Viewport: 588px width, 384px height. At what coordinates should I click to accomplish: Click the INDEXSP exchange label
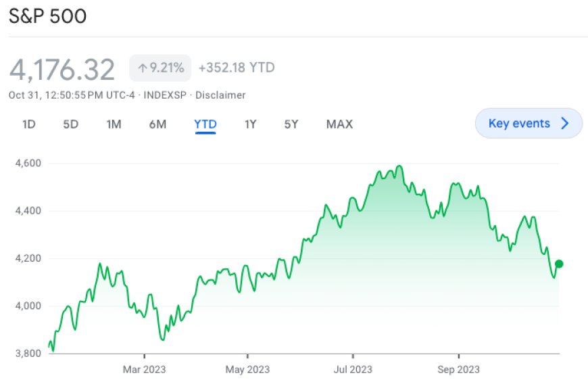tap(165, 95)
